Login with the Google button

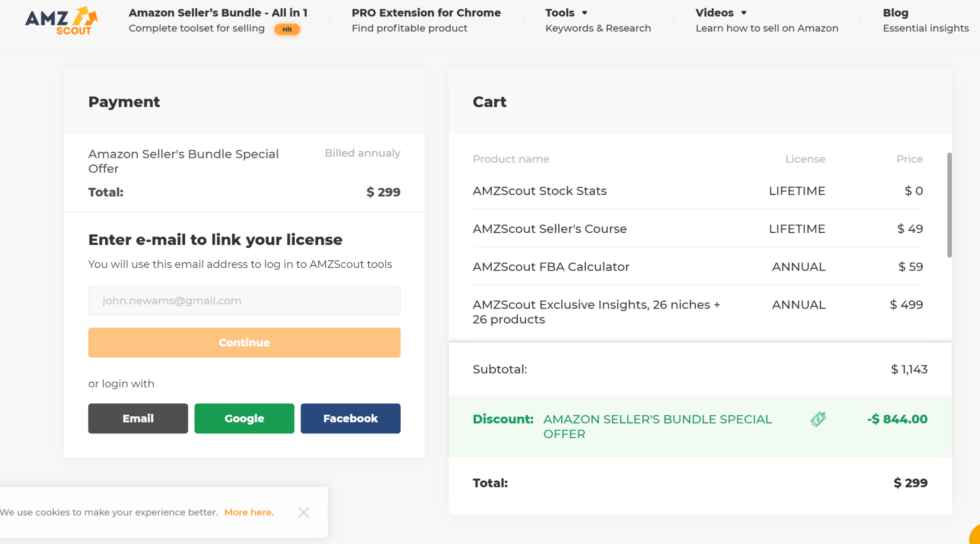tap(244, 419)
